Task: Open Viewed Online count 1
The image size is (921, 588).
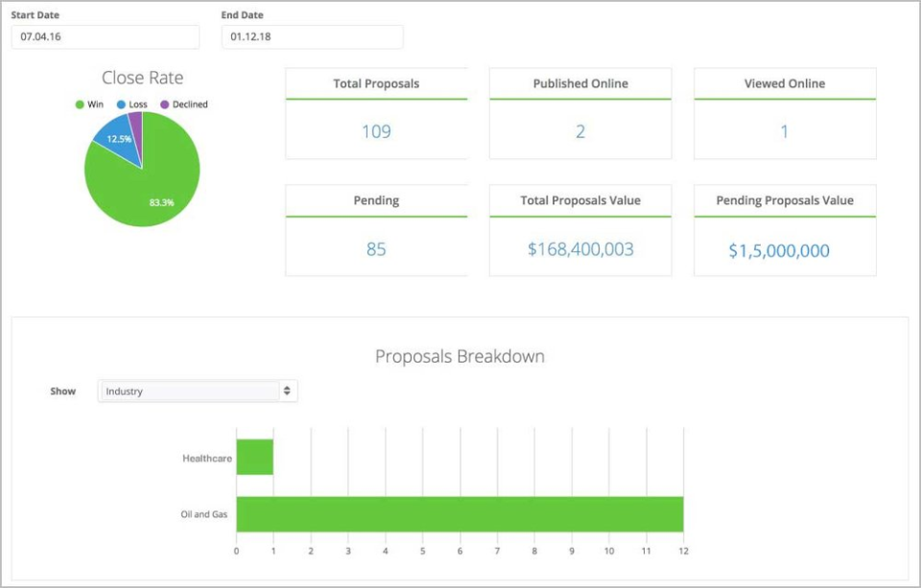Action: point(784,131)
